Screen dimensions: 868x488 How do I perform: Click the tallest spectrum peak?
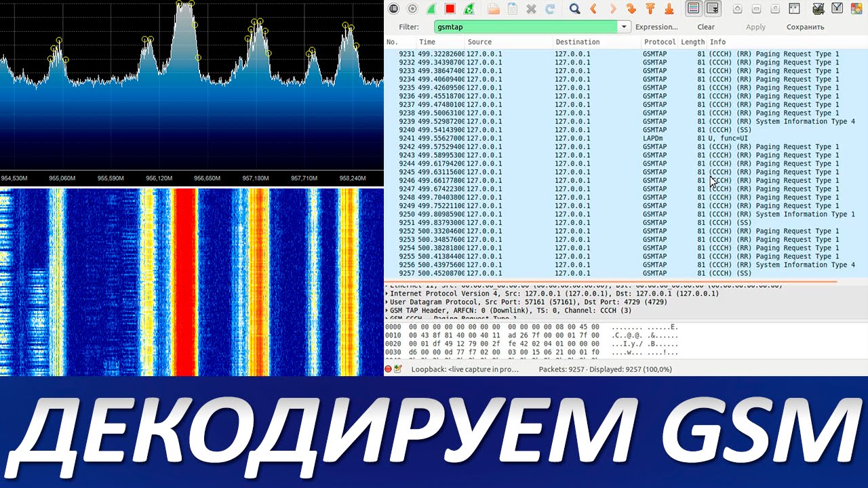[x=184, y=4]
